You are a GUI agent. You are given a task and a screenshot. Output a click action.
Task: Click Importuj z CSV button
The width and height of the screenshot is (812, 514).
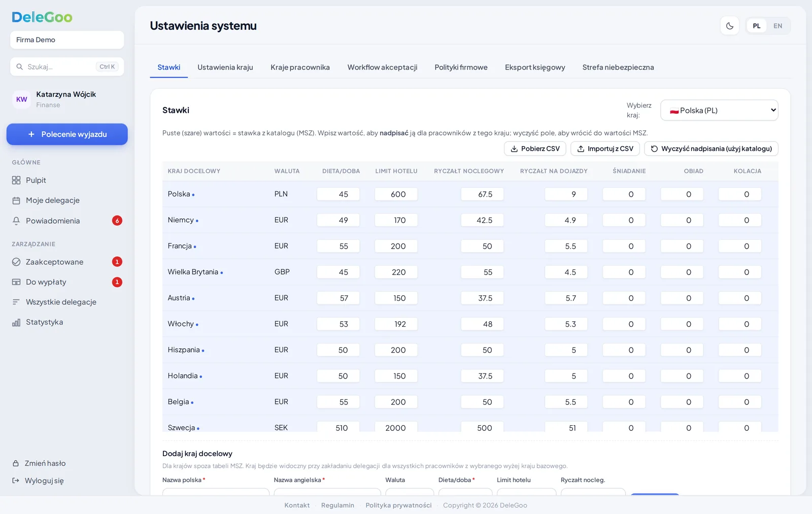tap(605, 149)
